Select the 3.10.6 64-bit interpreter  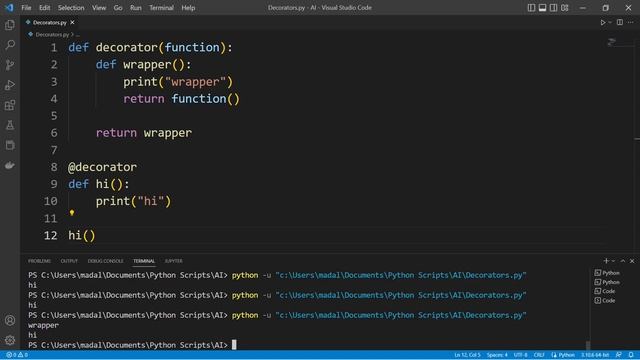coord(595,355)
